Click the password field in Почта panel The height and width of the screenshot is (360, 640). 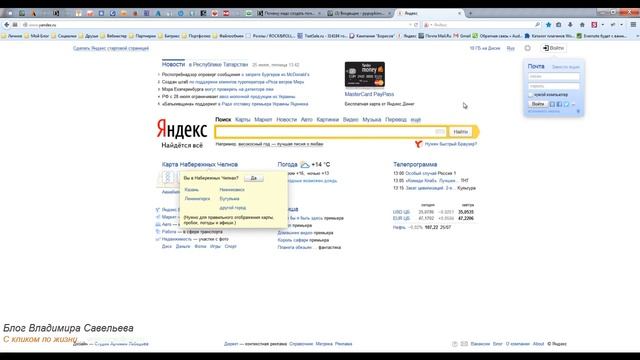(x=553, y=86)
